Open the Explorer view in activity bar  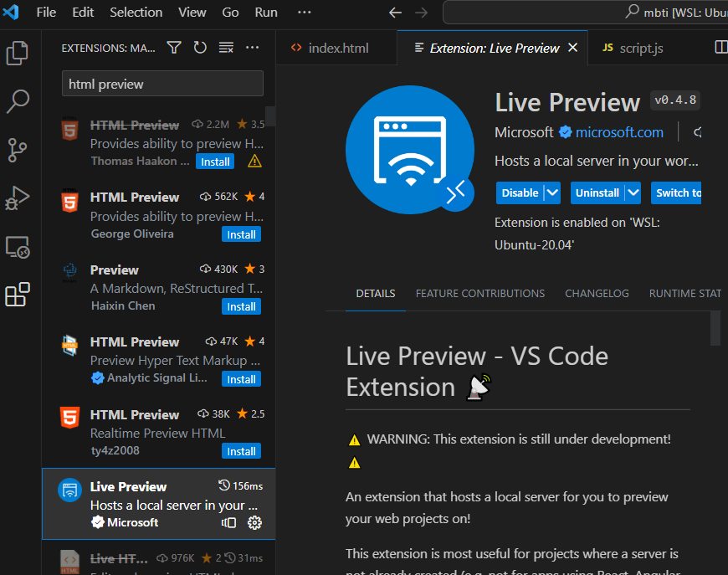coord(18,53)
